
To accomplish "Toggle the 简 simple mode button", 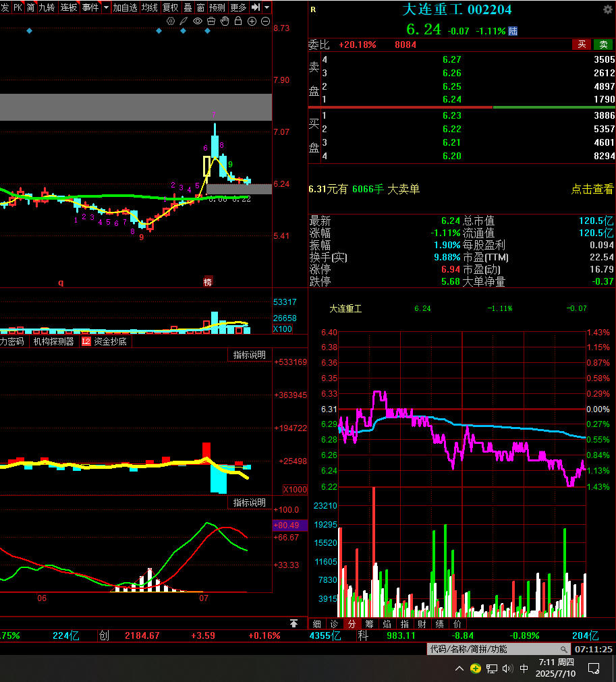I will point(30,7).
